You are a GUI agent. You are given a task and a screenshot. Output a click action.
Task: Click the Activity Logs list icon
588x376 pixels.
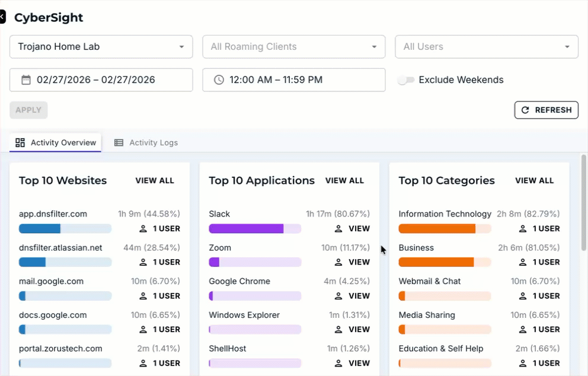pyautogui.click(x=119, y=143)
